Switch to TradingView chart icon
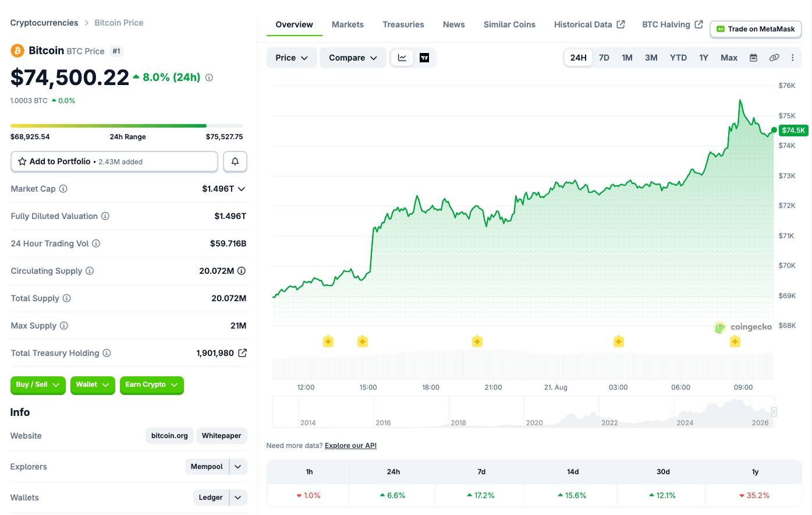812x515 pixels. pyautogui.click(x=424, y=58)
